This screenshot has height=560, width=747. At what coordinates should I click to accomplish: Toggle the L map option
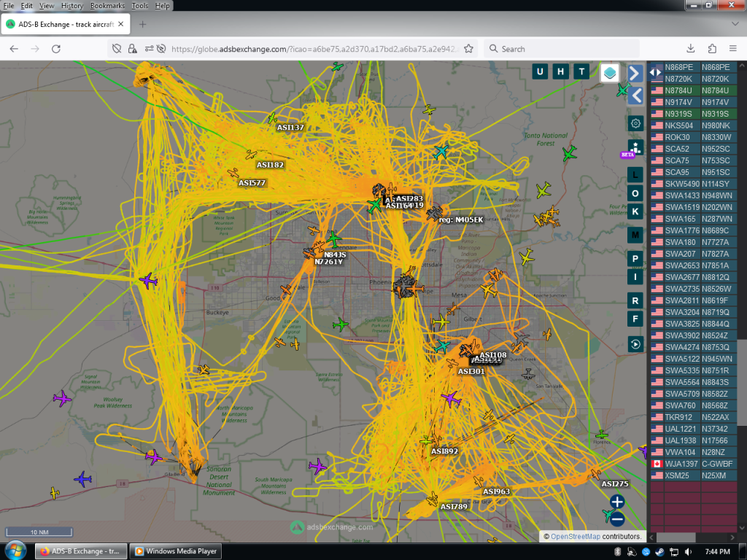635,175
